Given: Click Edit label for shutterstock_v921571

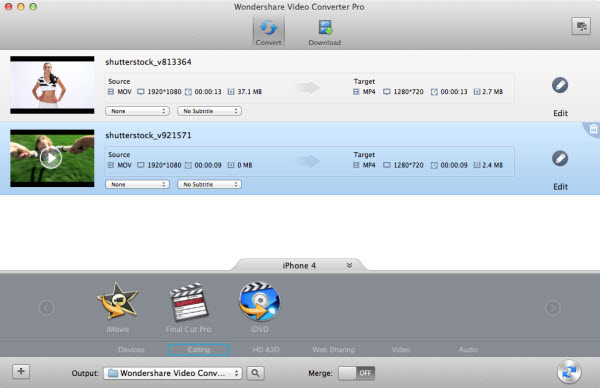Looking at the screenshot, I should click(x=560, y=187).
